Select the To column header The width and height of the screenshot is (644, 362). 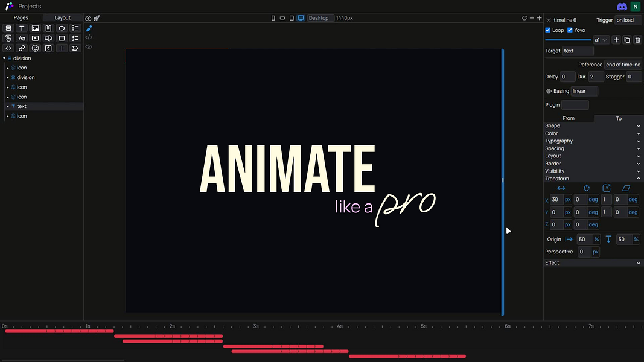619,118
